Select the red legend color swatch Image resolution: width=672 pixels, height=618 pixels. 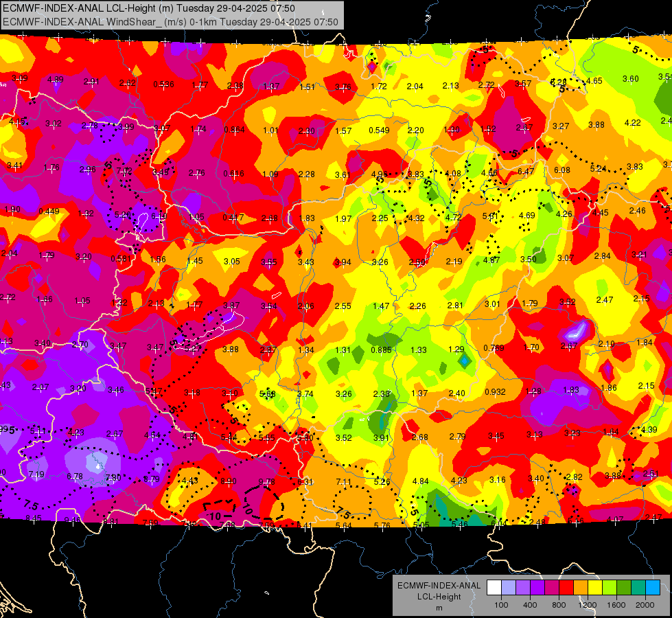pos(566,588)
